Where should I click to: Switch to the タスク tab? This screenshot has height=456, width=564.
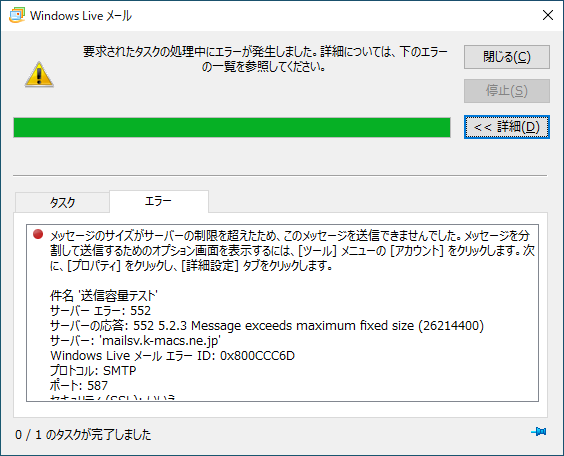62,202
